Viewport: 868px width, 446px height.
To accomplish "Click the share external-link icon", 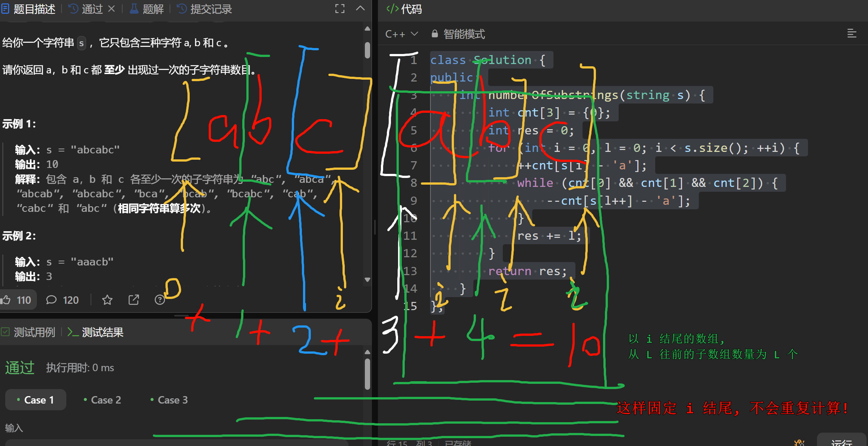I will (133, 300).
